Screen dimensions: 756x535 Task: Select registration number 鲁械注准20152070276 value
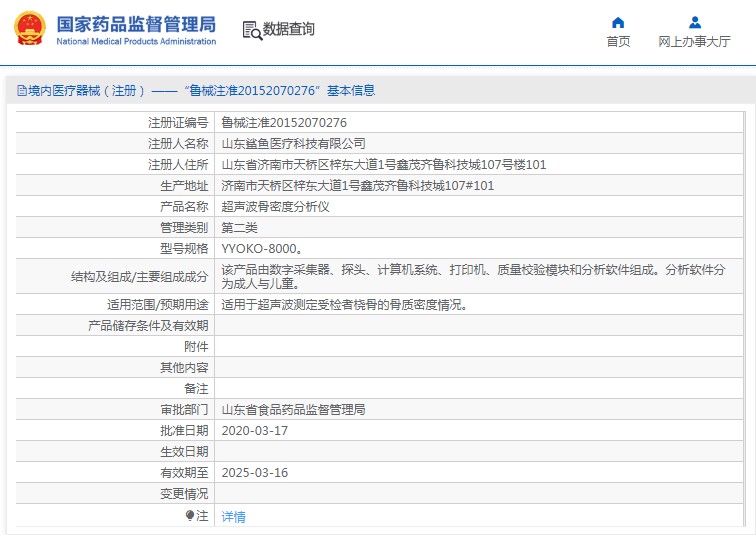tap(284, 123)
